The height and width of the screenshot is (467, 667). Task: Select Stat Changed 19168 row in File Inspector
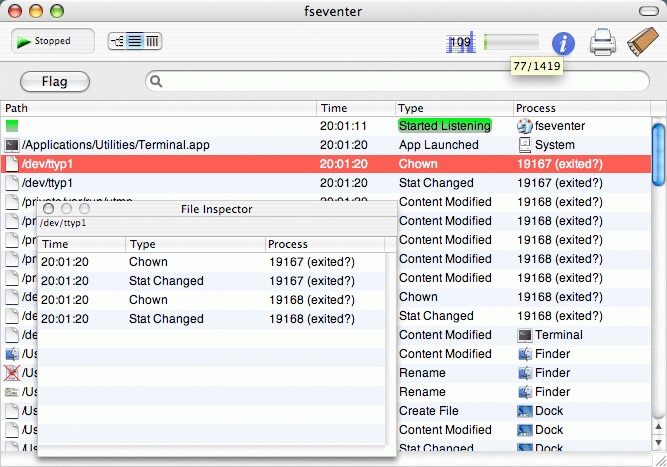point(210,319)
